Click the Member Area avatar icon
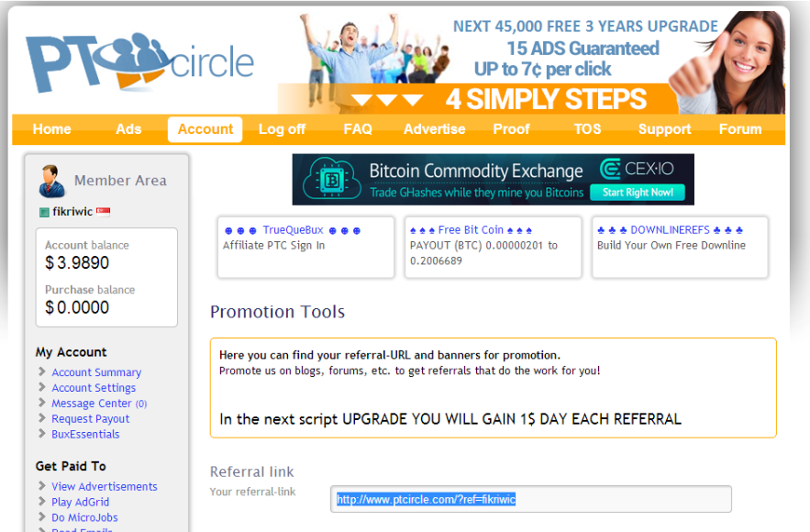 [51, 181]
